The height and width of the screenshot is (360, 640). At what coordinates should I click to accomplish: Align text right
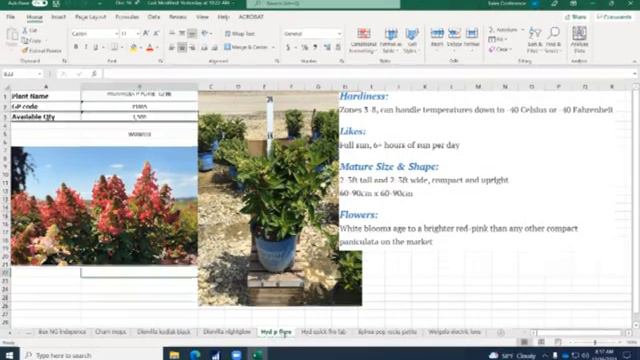(192, 48)
